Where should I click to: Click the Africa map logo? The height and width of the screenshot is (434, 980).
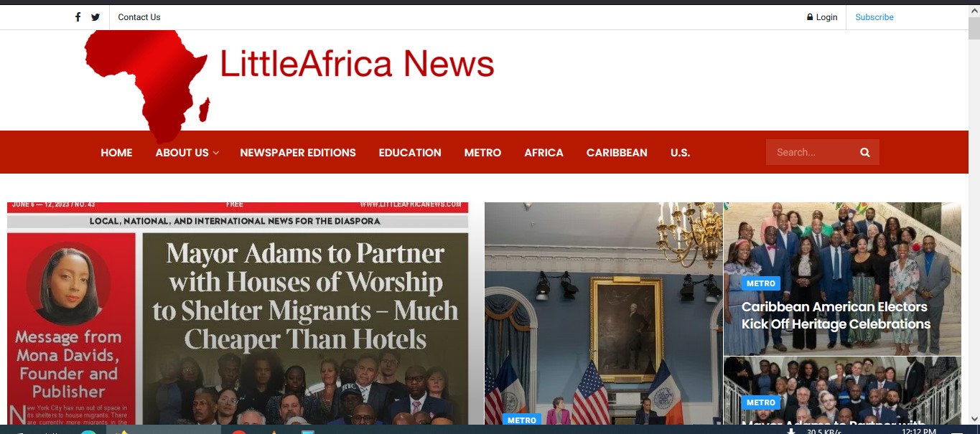coord(147,86)
